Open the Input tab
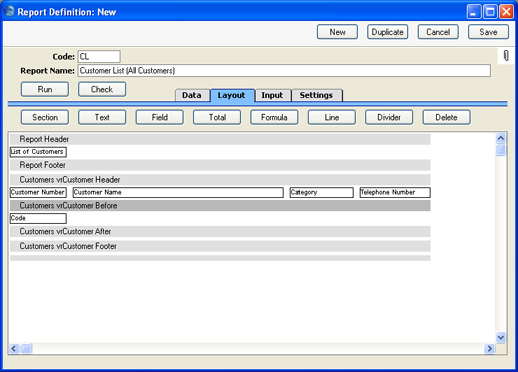This screenshot has width=518, height=372. tap(272, 95)
